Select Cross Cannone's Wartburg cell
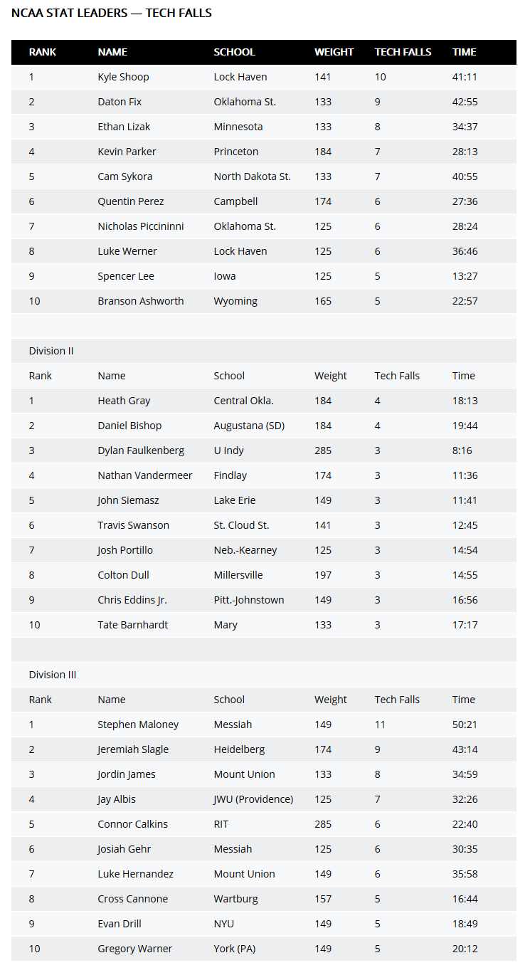 236,899
